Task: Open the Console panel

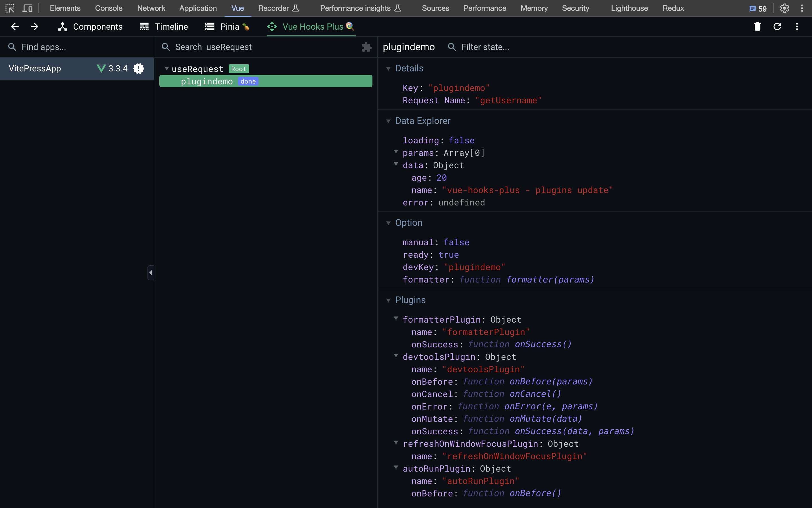Action: (109, 8)
